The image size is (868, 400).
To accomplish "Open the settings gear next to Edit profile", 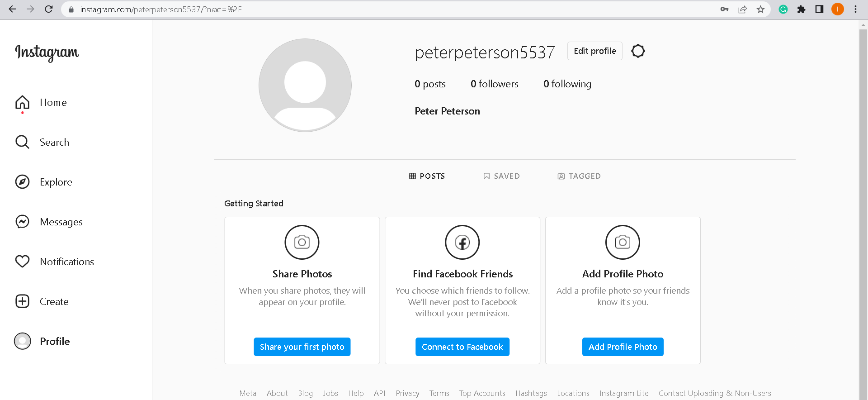I will click(x=638, y=51).
